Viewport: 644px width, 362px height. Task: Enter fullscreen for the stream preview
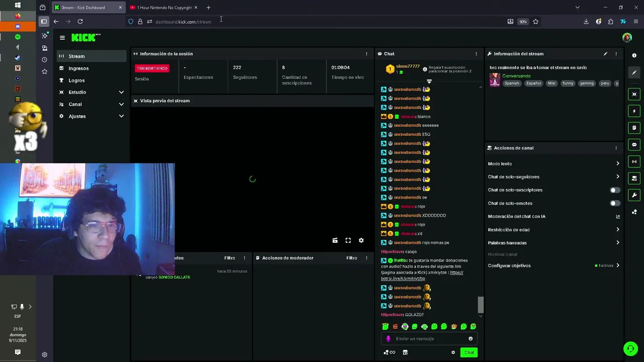pyautogui.click(x=348, y=240)
